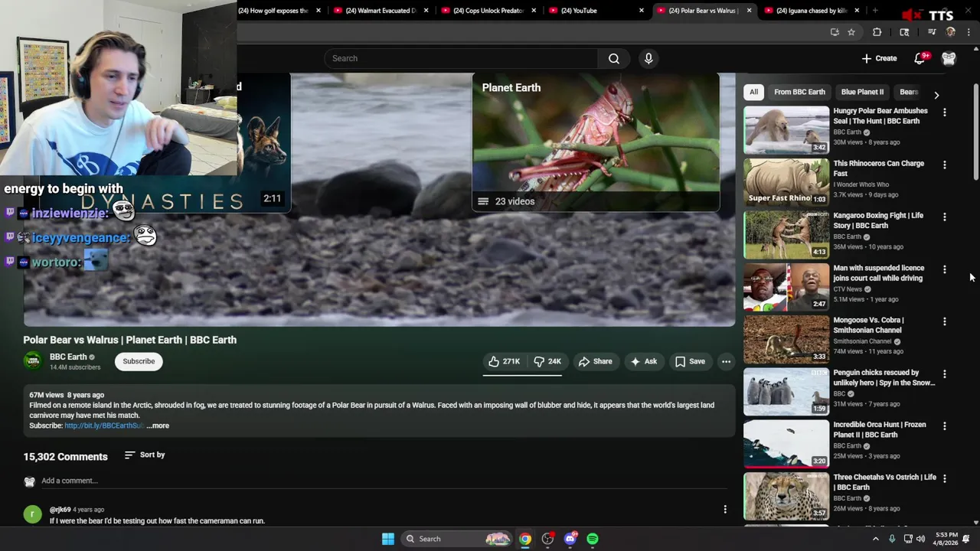980x551 pixels.
Task: Save the video to a playlist
Action: (690, 361)
